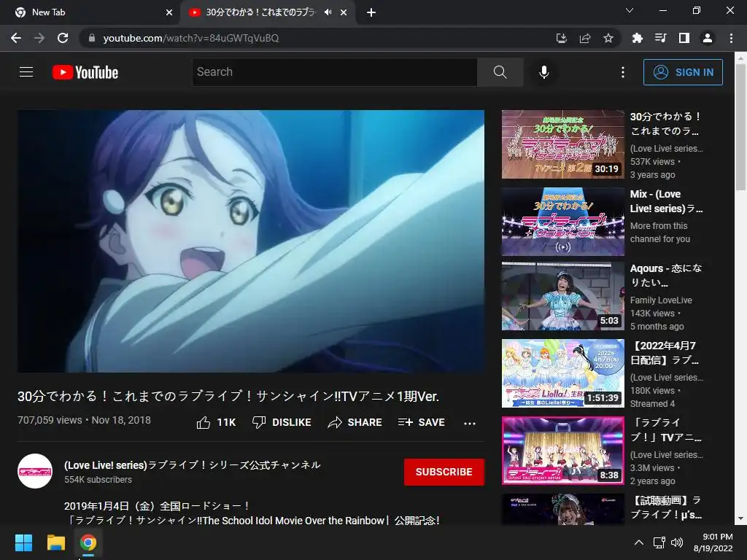The image size is (747, 560).
Task: Click the page vertical scrollbar
Action: coord(741,128)
